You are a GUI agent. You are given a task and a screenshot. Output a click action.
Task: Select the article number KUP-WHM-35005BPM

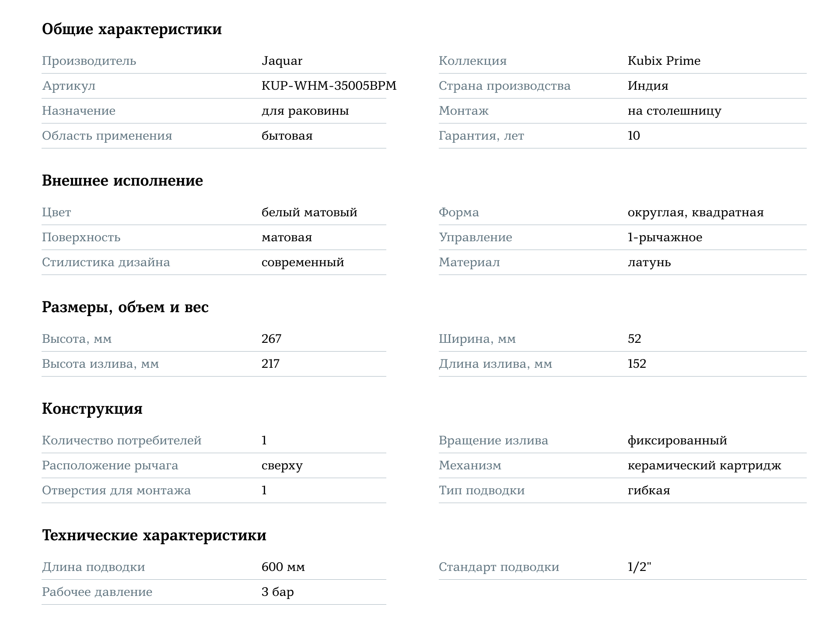coord(329,86)
